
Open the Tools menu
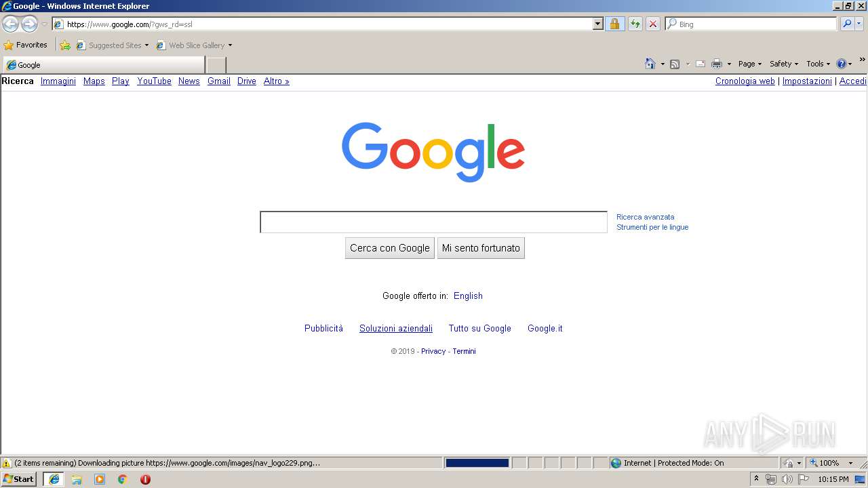click(x=818, y=64)
